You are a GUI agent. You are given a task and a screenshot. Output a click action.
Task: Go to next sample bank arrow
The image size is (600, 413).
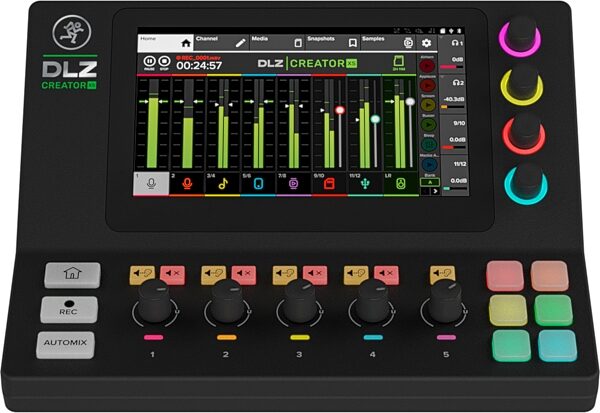point(435,191)
